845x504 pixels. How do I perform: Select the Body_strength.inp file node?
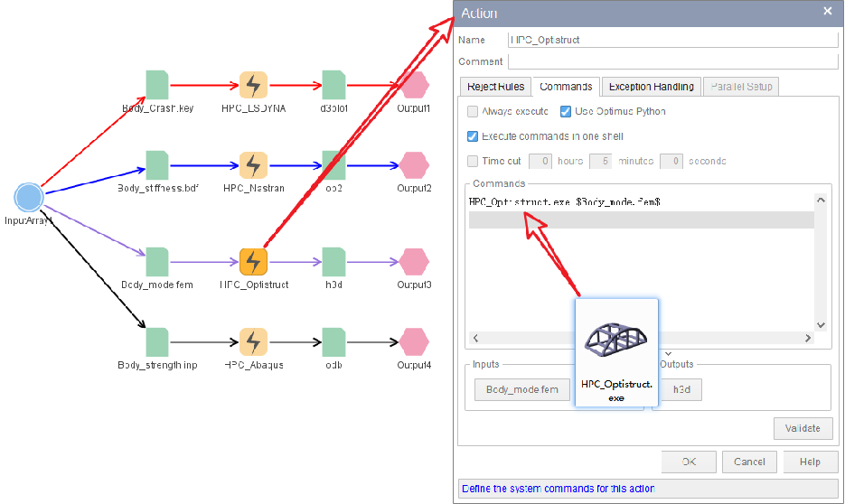click(x=157, y=342)
